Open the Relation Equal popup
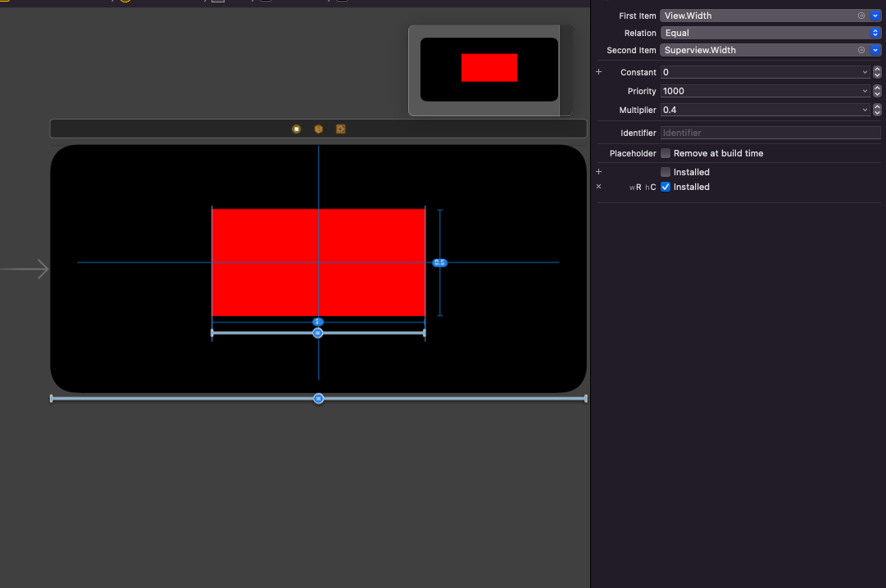 click(770, 33)
